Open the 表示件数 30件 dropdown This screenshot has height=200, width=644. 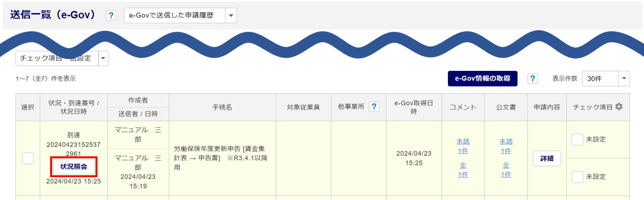(x=624, y=79)
